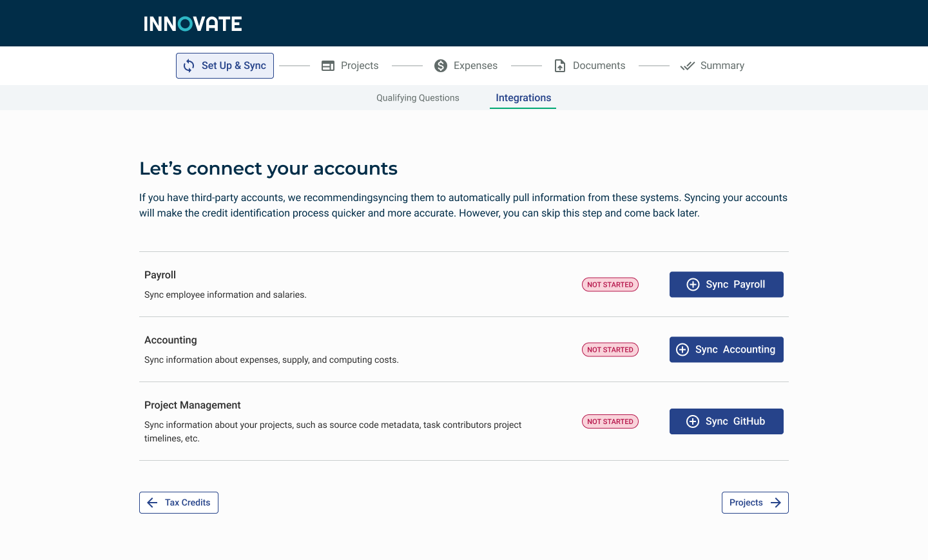The image size is (928, 560).
Task: Click the plus icon on Sync Payroll
Action: click(x=693, y=285)
